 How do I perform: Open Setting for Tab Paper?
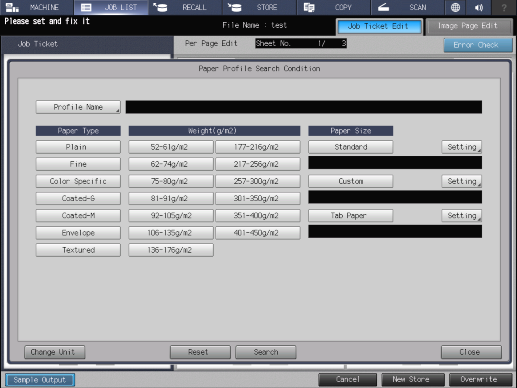click(462, 216)
